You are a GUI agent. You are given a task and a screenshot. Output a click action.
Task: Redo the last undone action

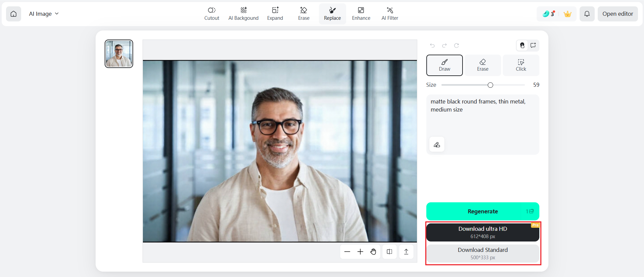click(x=444, y=46)
